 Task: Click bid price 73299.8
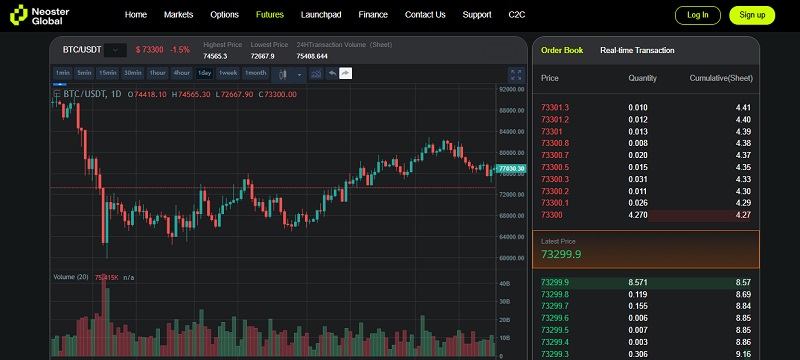(x=555, y=294)
